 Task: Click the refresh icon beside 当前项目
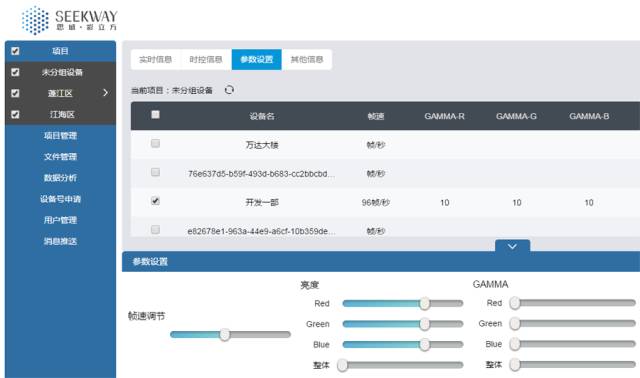pyautogui.click(x=229, y=90)
